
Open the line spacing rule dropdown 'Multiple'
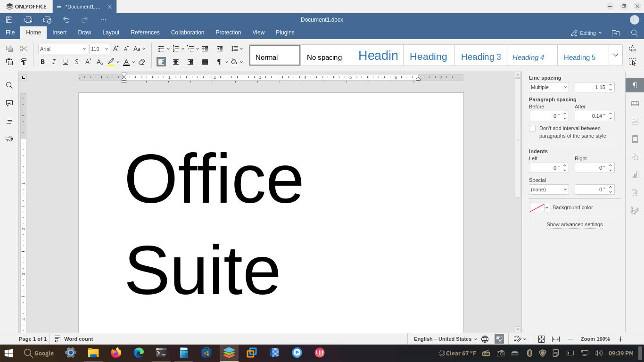pyautogui.click(x=549, y=87)
